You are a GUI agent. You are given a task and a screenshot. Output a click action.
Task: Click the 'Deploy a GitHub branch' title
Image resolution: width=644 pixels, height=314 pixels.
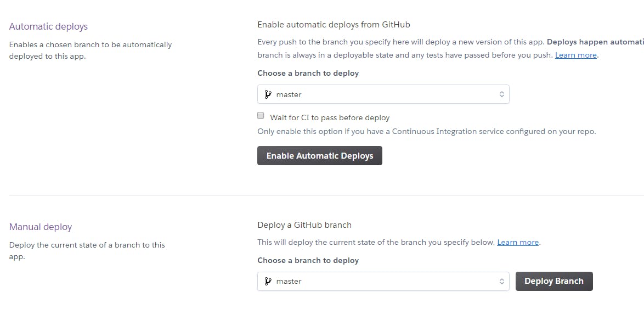tap(304, 225)
